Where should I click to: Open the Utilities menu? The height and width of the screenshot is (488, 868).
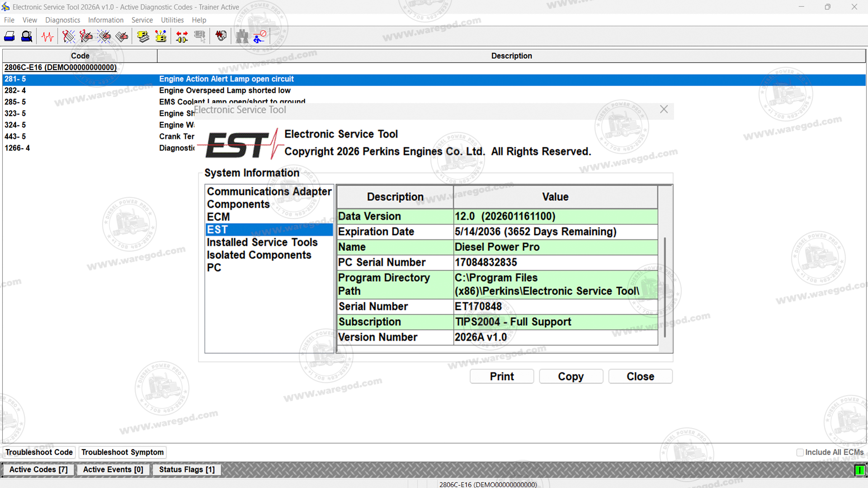[172, 20]
